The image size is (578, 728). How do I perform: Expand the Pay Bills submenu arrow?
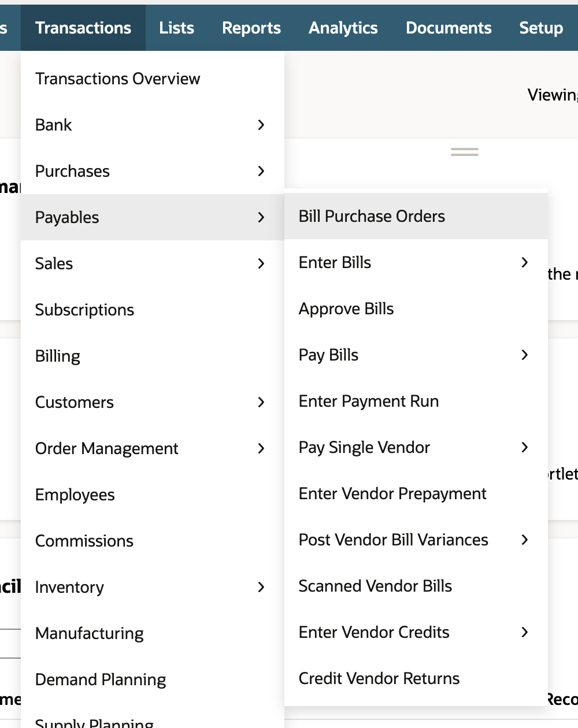(x=525, y=355)
